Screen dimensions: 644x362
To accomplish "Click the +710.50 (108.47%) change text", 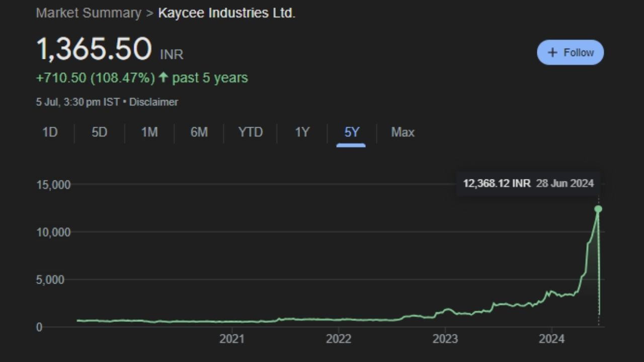I will pos(96,78).
